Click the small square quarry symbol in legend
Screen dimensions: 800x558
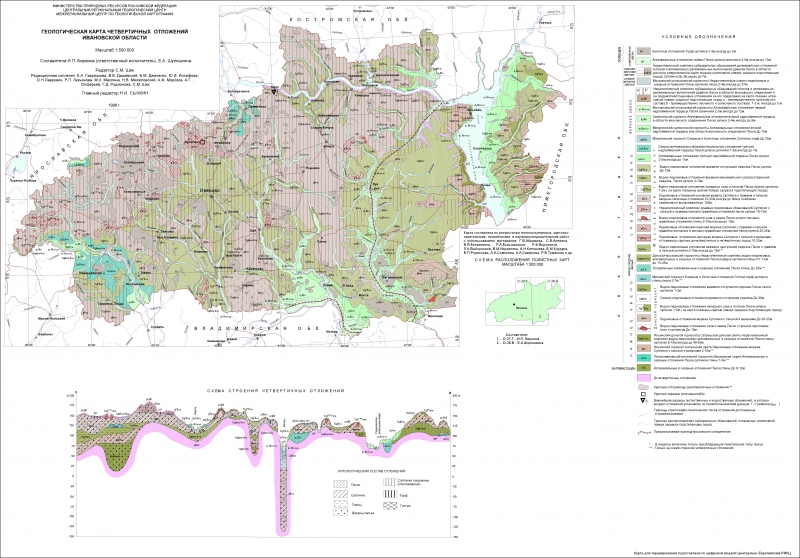(x=643, y=394)
